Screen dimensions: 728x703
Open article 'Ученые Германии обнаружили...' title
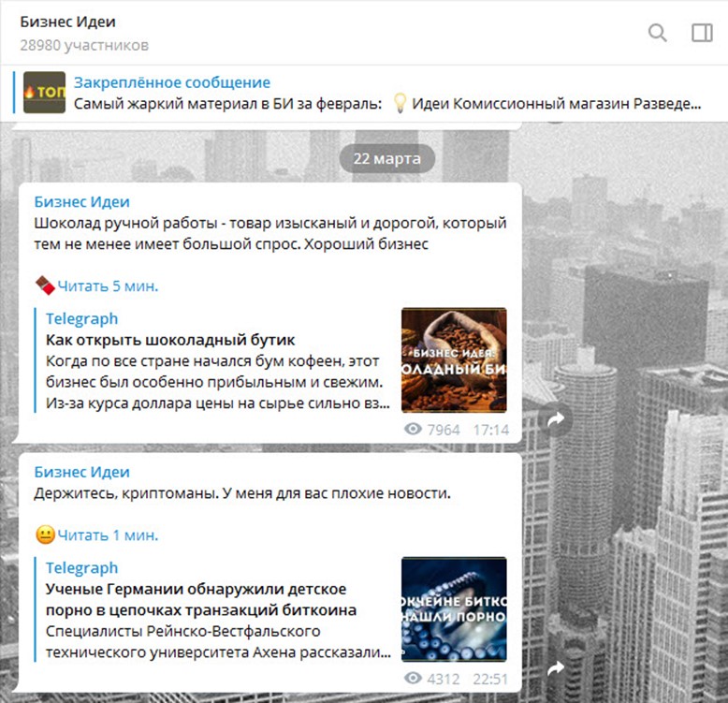pyautogui.click(x=201, y=599)
